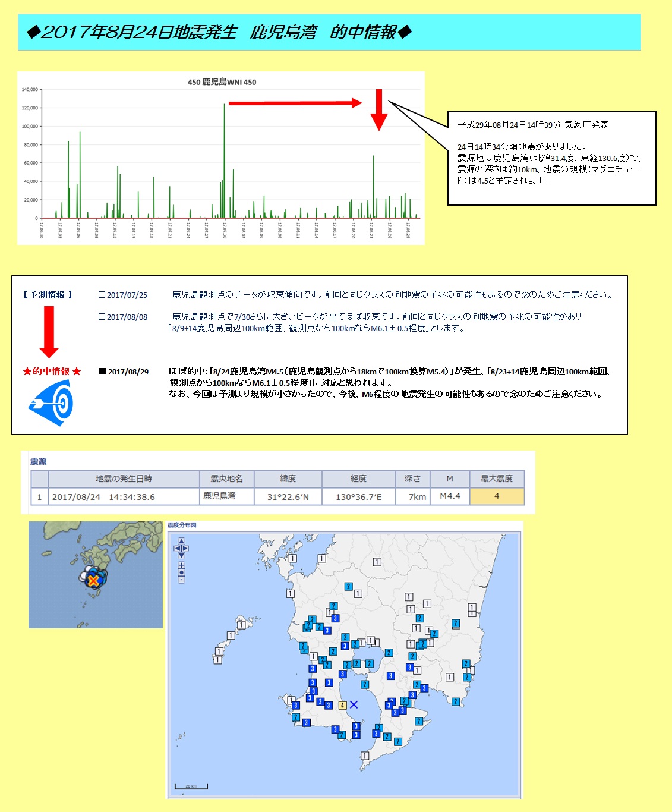Select the empty checkbox beside 2017/08/08
672x812 pixels.
click(x=102, y=317)
